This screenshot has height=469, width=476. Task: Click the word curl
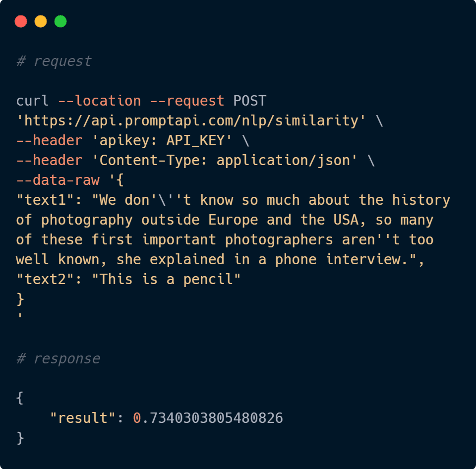click(33, 101)
